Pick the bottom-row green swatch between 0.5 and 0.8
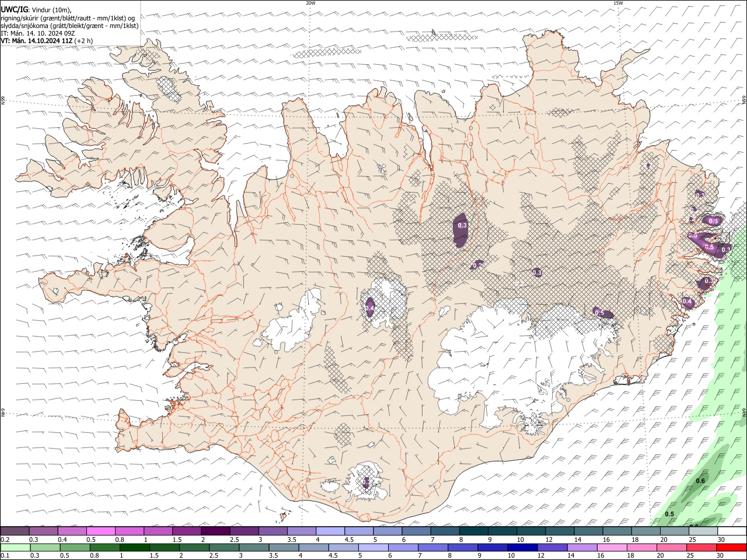Screen dimensions: 747x560 (75, 548)
